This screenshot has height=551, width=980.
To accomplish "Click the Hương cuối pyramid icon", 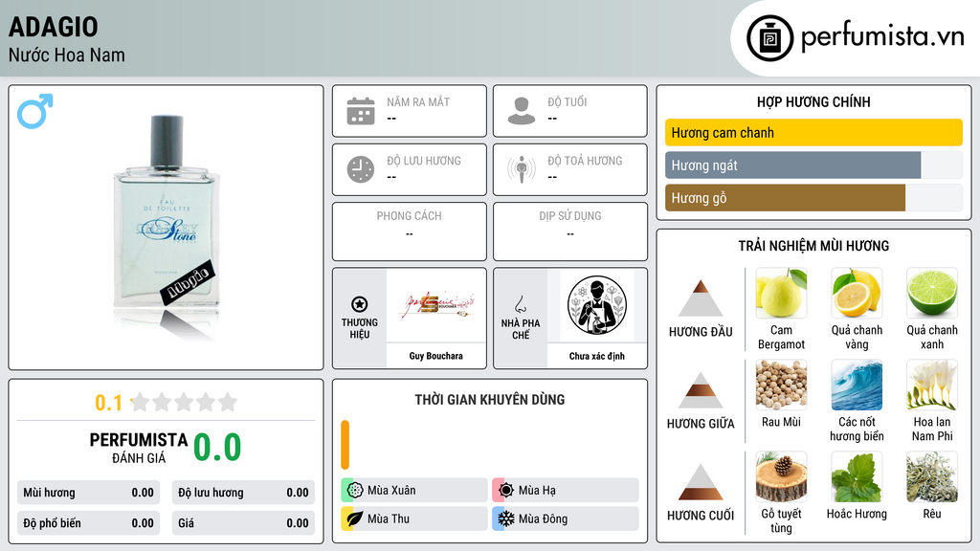I will coord(701,482).
